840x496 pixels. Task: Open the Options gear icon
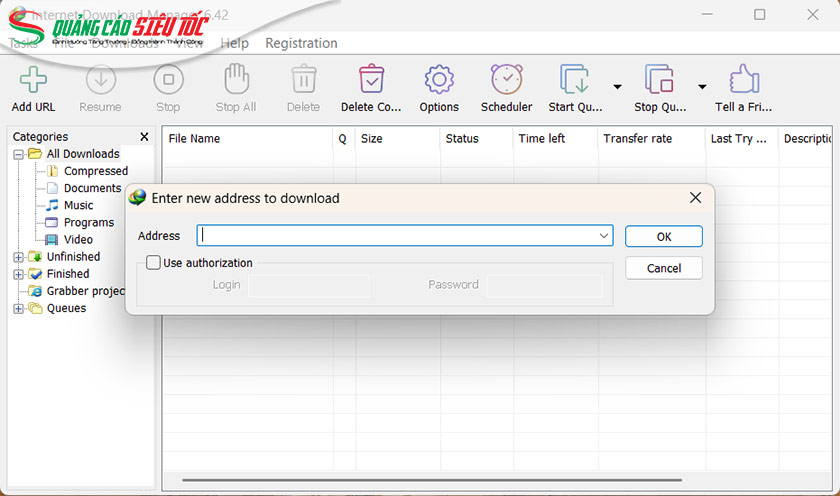[x=439, y=80]
